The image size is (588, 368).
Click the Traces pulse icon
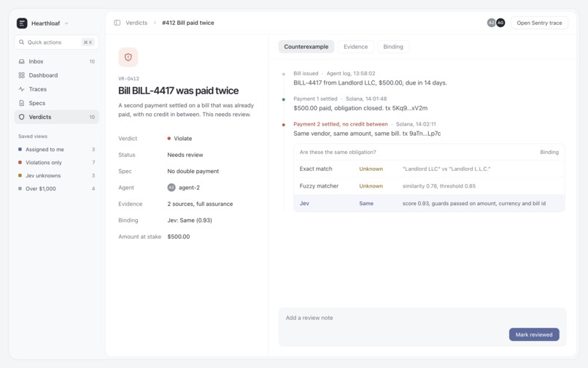[21, 89]
